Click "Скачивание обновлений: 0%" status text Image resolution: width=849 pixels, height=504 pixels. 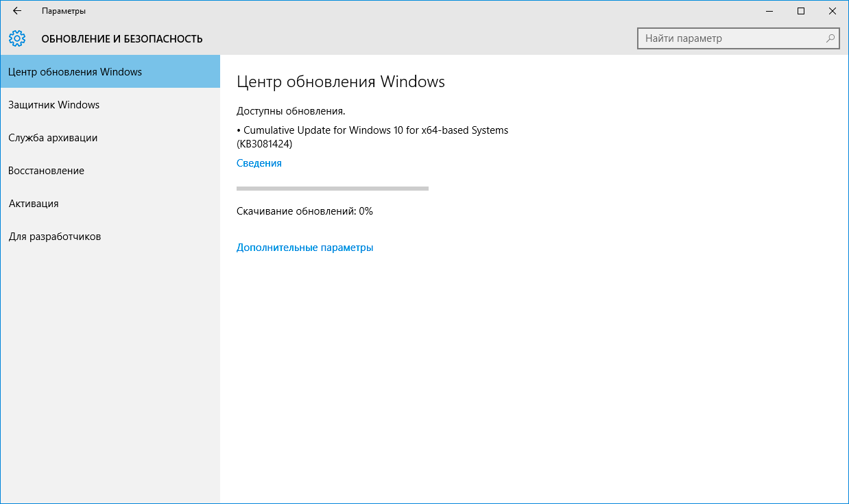point(304,211)
